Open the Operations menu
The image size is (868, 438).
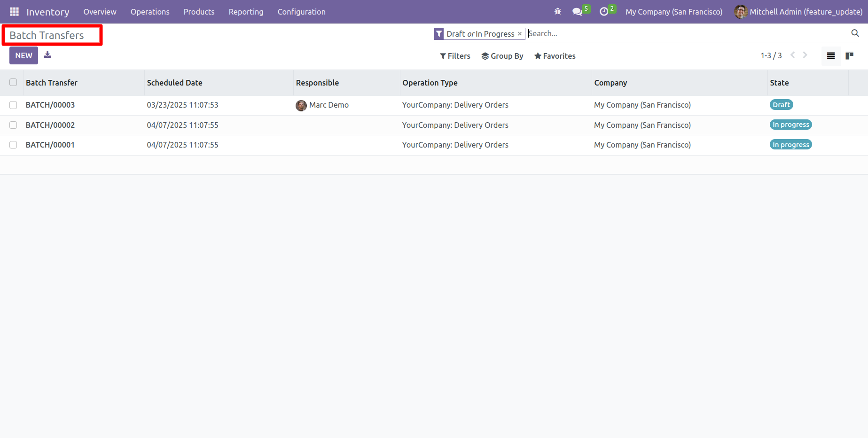(150, 12)
